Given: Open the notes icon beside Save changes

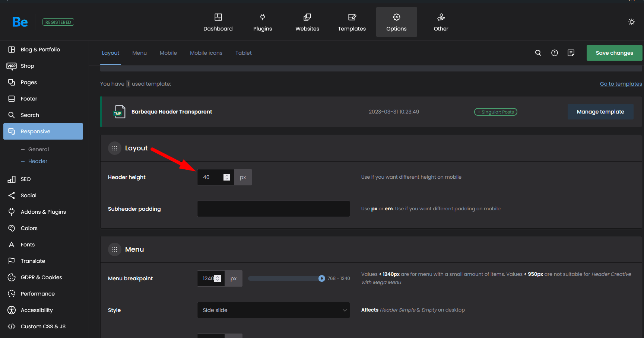Looking at the screenshot, I should 571,53.
